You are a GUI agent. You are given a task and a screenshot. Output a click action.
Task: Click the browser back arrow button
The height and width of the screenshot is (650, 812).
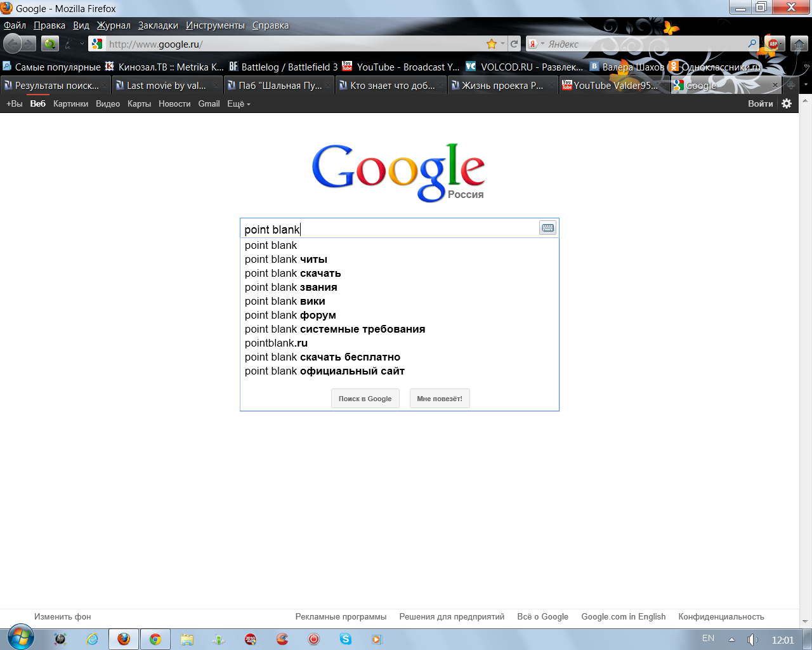12,44
